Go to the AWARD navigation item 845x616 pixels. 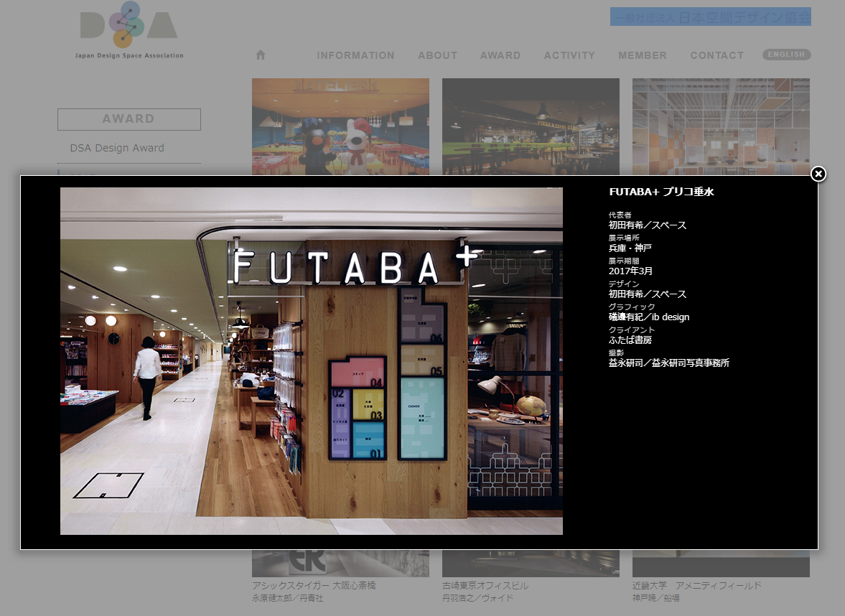pyautogui.click(x=500, y=55)
